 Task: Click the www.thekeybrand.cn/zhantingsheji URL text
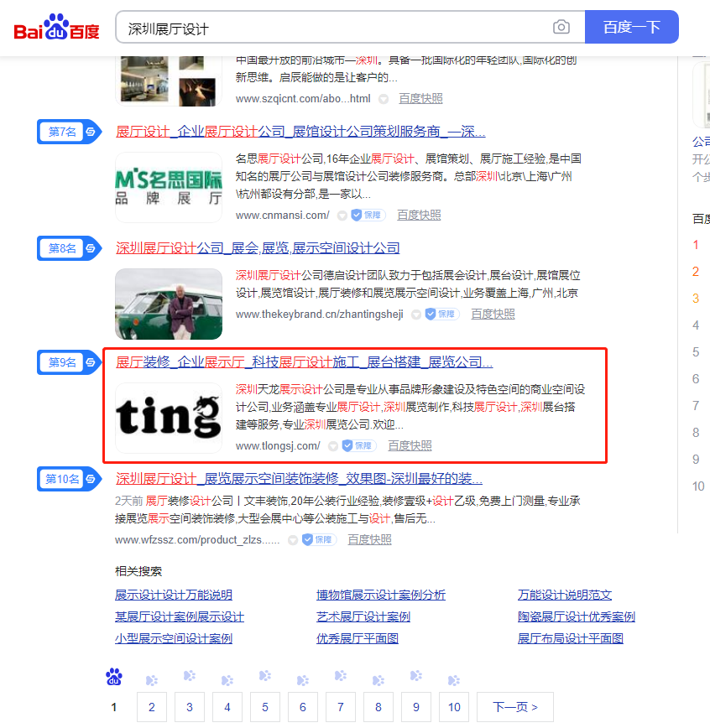(320, 315)
